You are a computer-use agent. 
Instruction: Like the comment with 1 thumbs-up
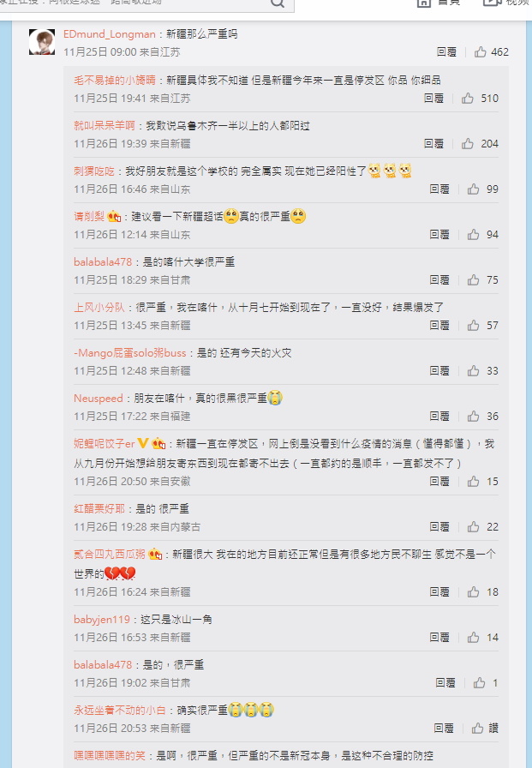479,683
